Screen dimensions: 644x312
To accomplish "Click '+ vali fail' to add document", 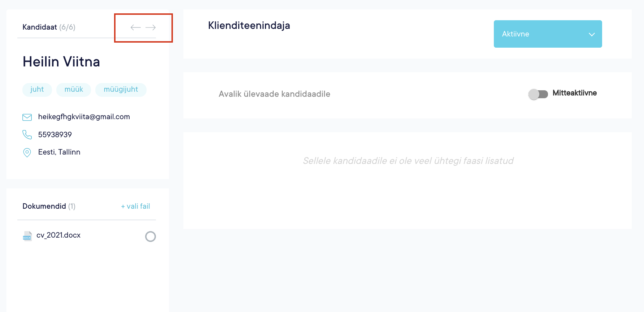I will pos(135,206).
